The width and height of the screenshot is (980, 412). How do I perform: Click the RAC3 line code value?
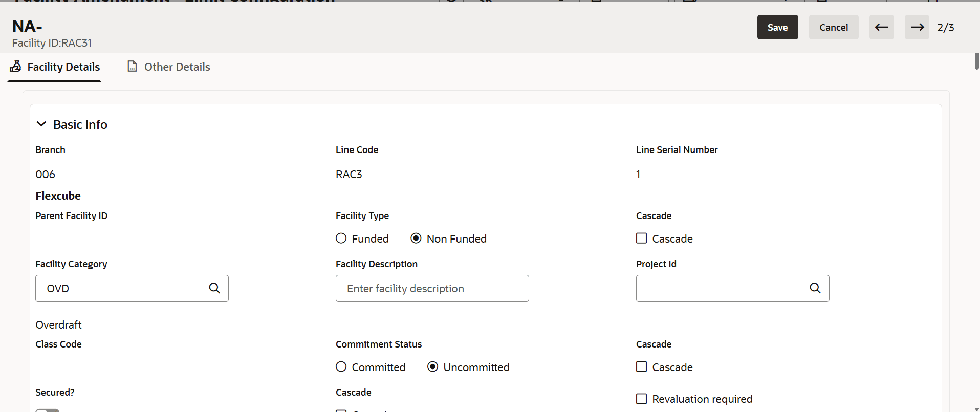349,175
